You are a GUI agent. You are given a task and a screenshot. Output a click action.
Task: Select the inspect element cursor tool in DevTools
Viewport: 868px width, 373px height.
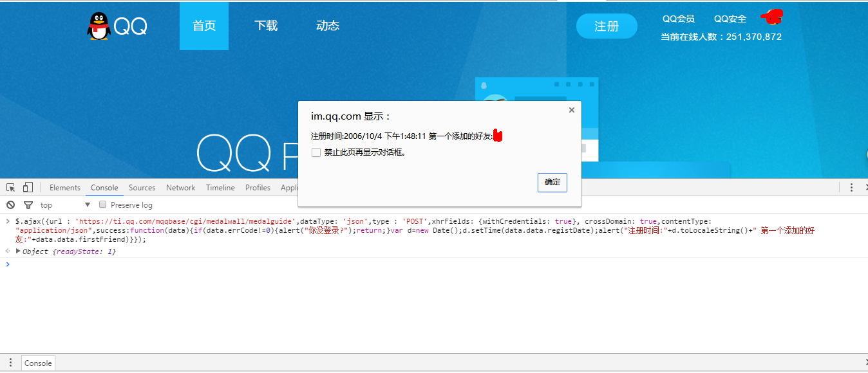point(10,186)
